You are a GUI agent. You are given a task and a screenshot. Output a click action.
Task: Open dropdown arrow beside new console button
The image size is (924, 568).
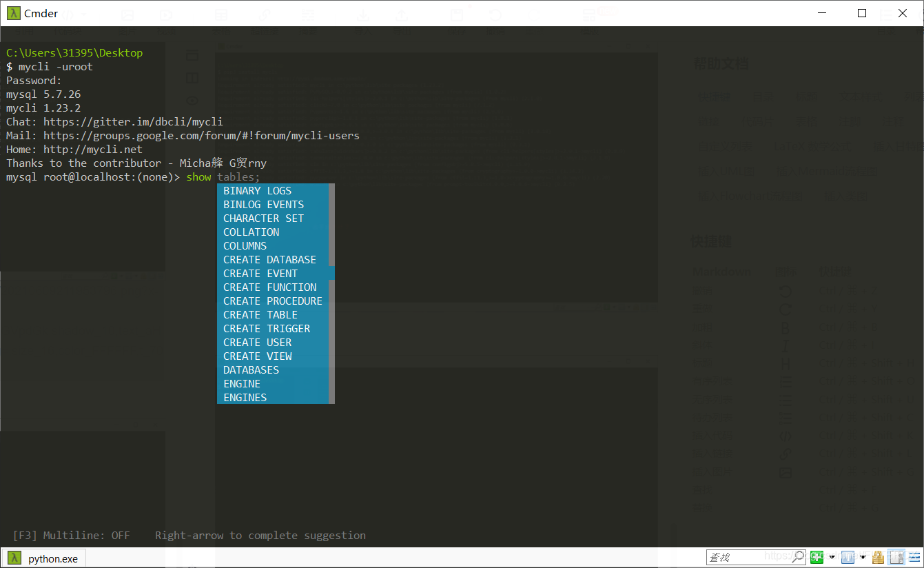pyautogui.click(x=832, y=557)
